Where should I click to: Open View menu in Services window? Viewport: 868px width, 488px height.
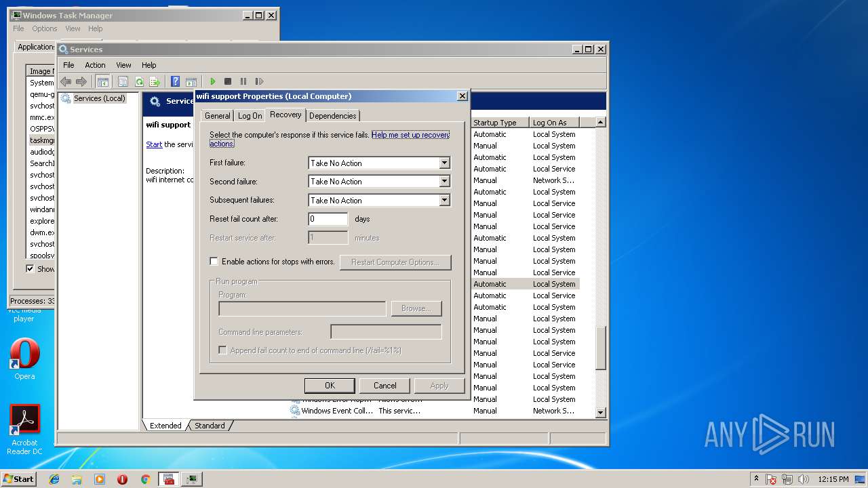(x=123, y=65)
